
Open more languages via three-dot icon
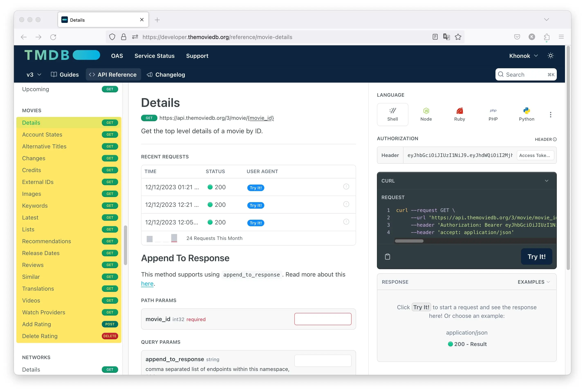pyautogui.click(x=550, y=115)
